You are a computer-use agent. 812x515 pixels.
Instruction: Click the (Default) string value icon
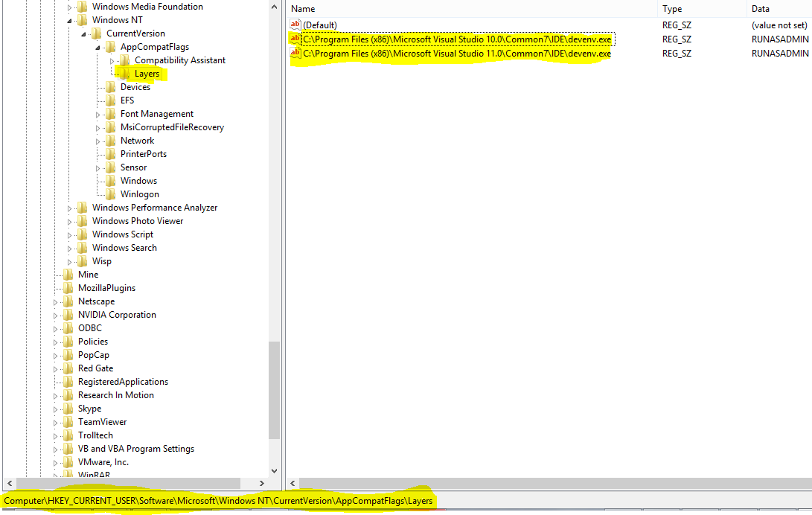(295, 25)
